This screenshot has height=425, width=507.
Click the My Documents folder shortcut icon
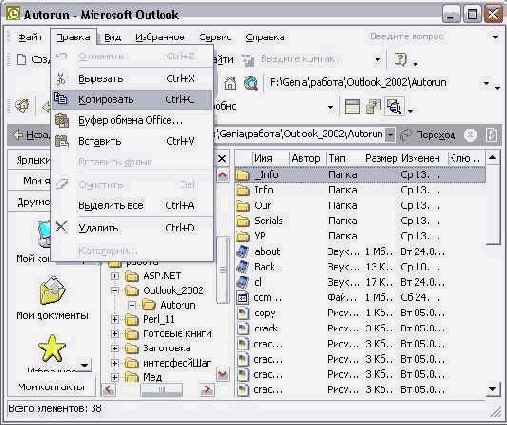[x=53, y=291]
